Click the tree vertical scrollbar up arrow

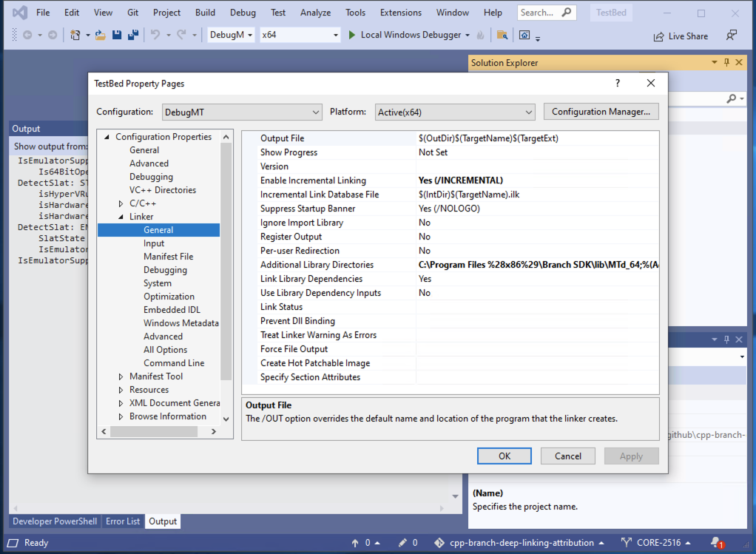[x=226, y=137]
